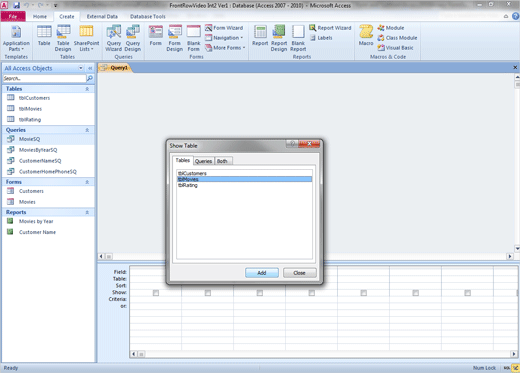The width and height of the screenshot is (520, 373).
Task: Toggle Show checkbox in third grid column
Action: (x=260, y=293)
